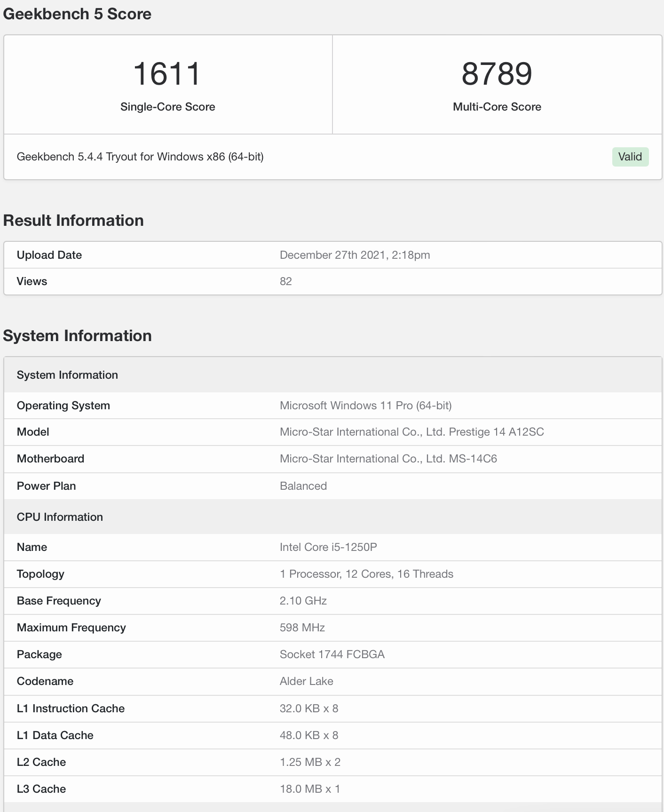This screenshot has height=812, width=664.
Task: Click the Alder Lake codename value
Action: pos(306,681)
